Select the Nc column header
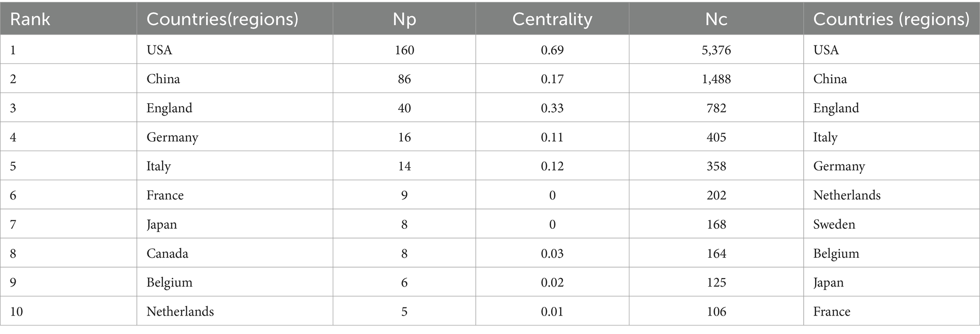 pos(716,19)
